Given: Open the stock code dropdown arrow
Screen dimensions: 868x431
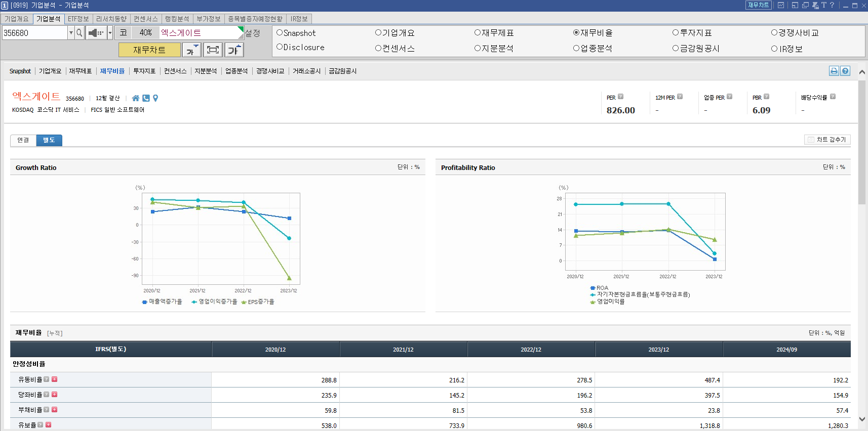Looking at the screenshot, I should (x=71, y=33).
